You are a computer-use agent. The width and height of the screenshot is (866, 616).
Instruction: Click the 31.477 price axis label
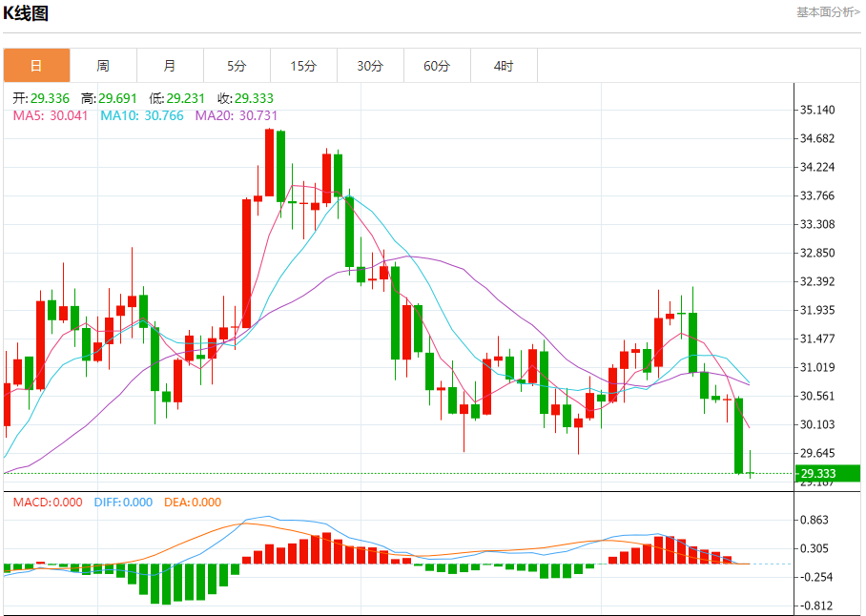817,339
